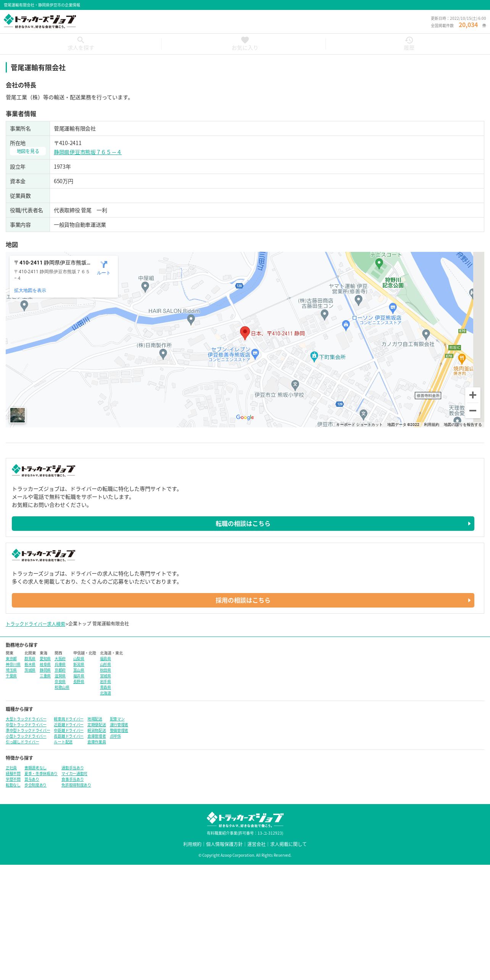Click the 狩野川記念公園 tennis court marker
The width and height of the screenshot is (490, 980).
click(379, 263)
